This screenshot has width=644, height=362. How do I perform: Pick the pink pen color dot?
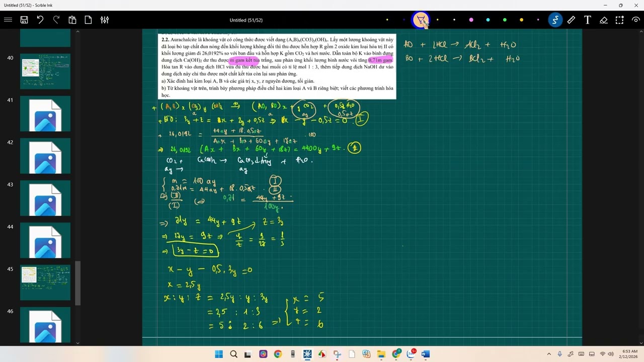[471, 20]
